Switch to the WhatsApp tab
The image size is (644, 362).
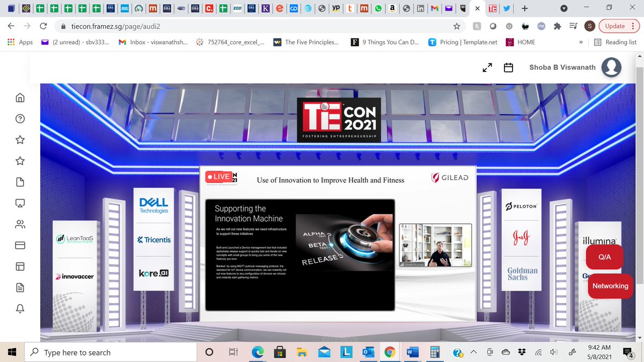coord(378,9)
